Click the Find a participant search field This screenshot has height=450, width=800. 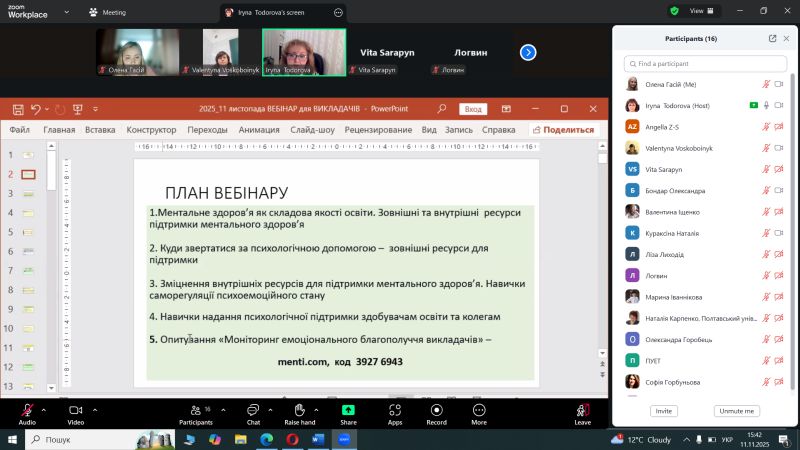click(703, 63)
